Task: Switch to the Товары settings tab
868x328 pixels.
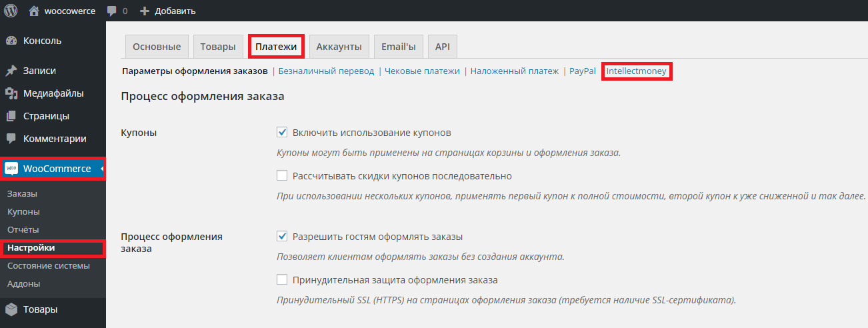Action: (217, 47)
